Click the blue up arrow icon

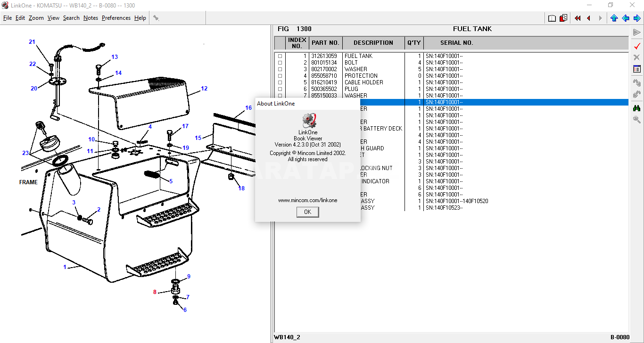click(x=614, y=18)
